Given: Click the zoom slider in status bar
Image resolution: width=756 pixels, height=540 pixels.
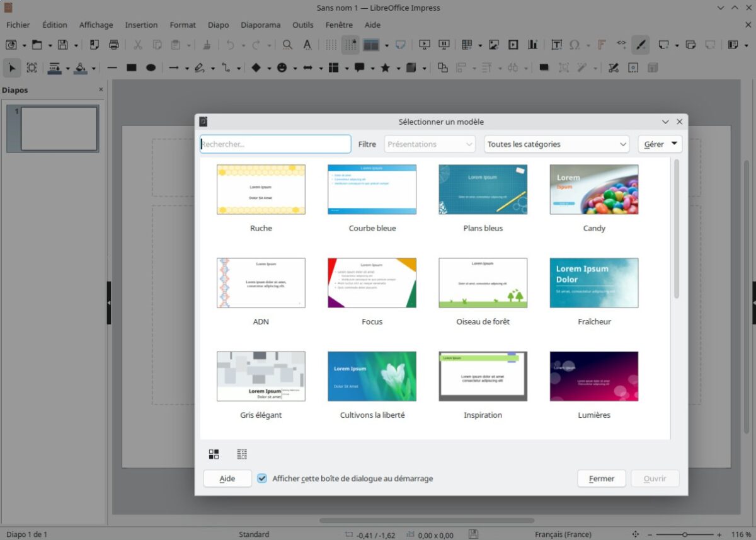Looking at the screenshot, I should [x=684, y=534].
